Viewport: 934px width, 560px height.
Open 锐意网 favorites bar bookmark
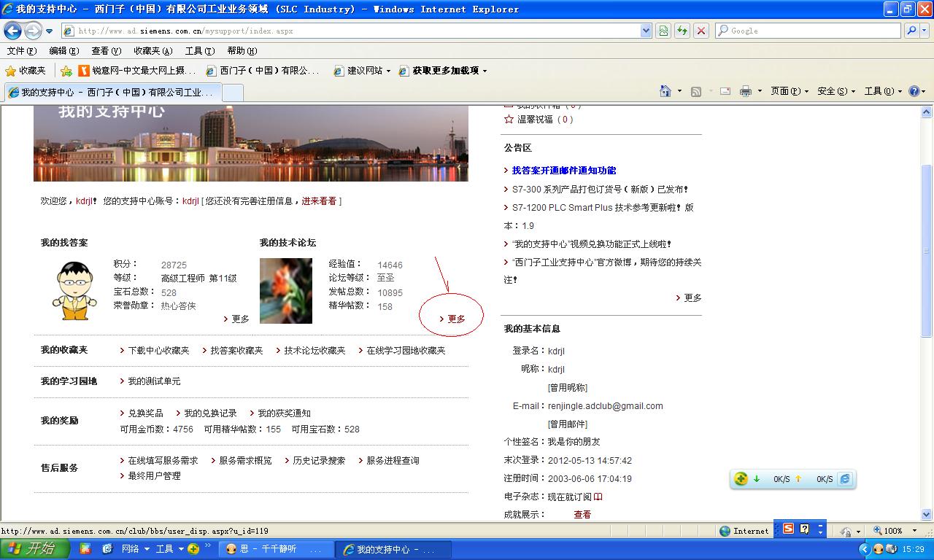point(137,71)
